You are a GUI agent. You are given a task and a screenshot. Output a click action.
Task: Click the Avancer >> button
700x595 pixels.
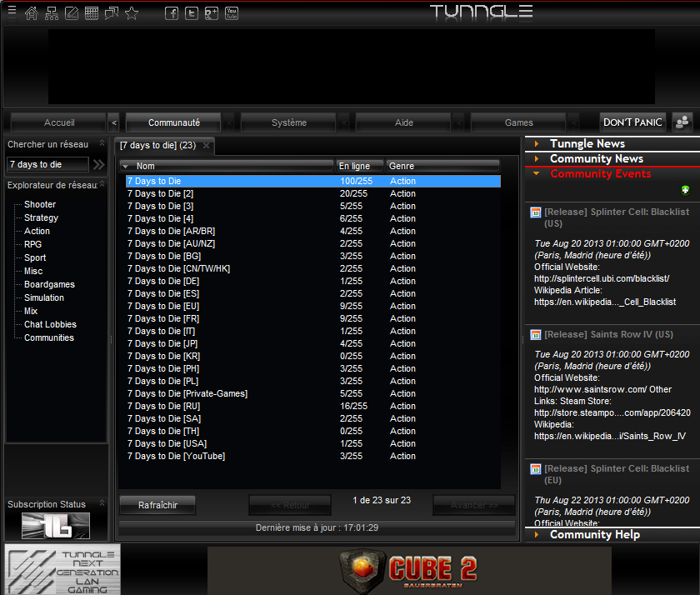[x=474, y=505]
